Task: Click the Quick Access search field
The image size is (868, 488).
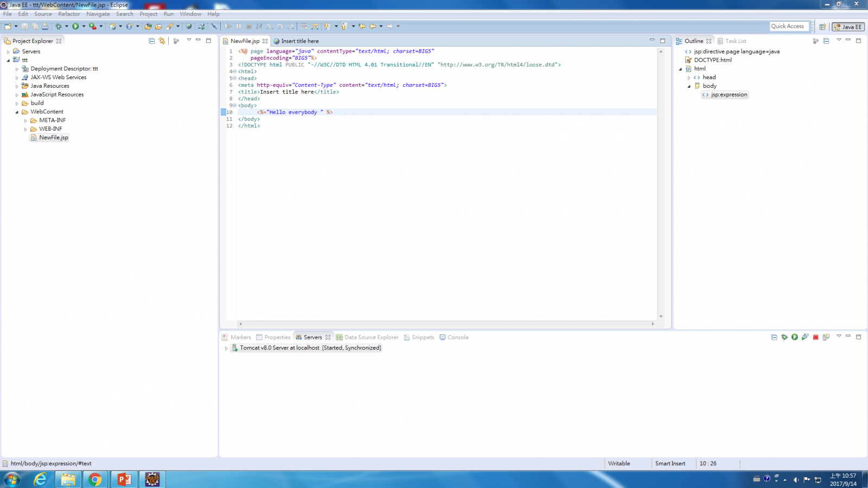Action: click(x=789, y=26)
